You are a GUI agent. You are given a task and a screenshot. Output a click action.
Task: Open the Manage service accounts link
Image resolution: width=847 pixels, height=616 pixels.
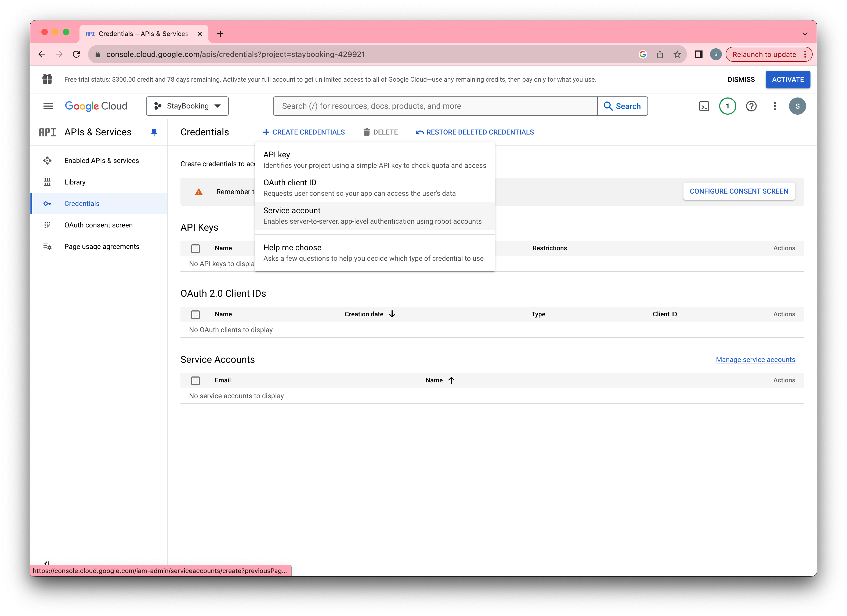point(755,360)
